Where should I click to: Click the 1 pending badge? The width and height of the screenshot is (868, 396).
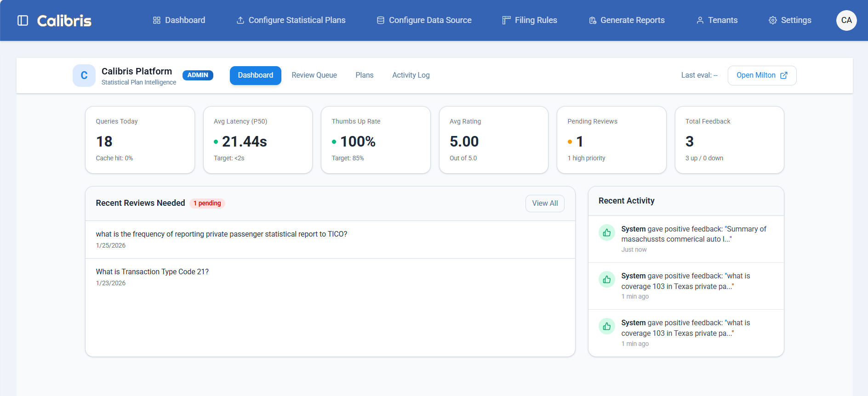207,203
